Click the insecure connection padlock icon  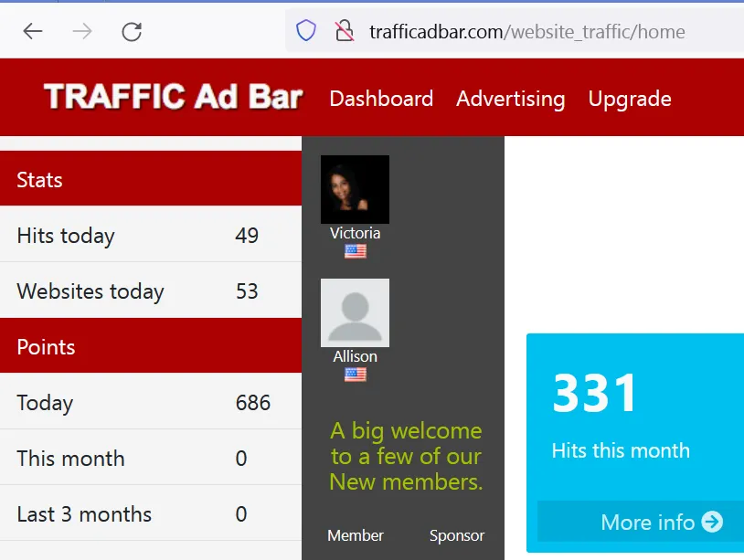[x=345, y=31]
